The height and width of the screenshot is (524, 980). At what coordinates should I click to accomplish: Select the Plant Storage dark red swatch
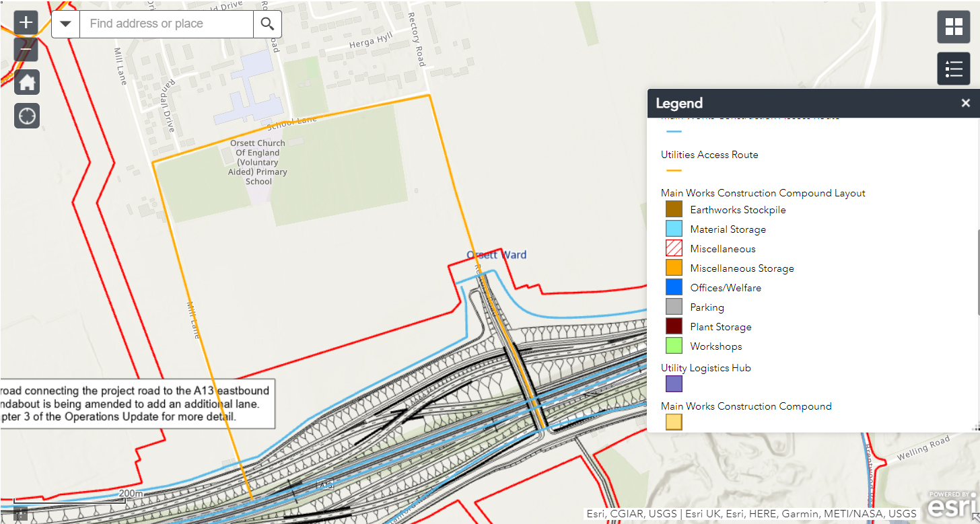pyautogui.click(x=674, y=326)
